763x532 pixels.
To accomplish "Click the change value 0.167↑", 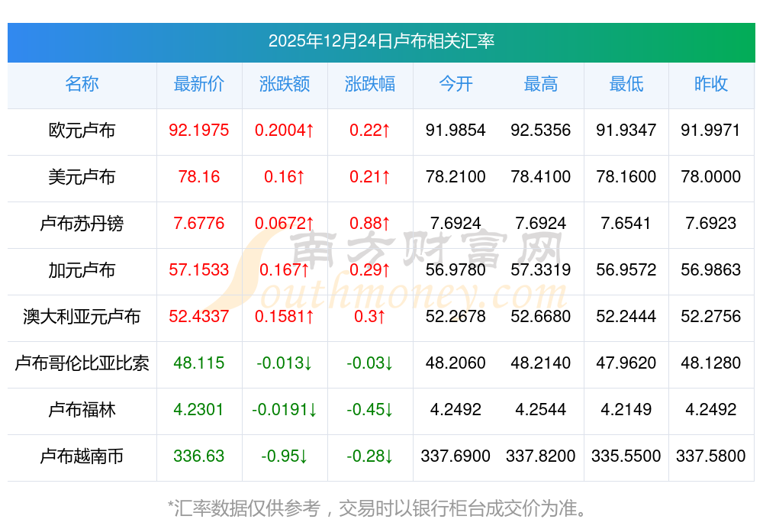I will (x=285, y=269).
